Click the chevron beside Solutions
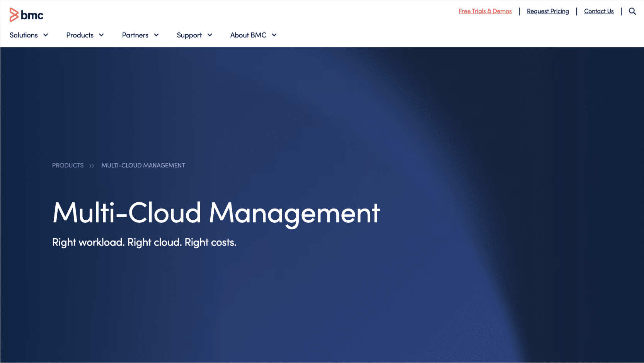Screen dimensions: 644x363 pos(45,35)
